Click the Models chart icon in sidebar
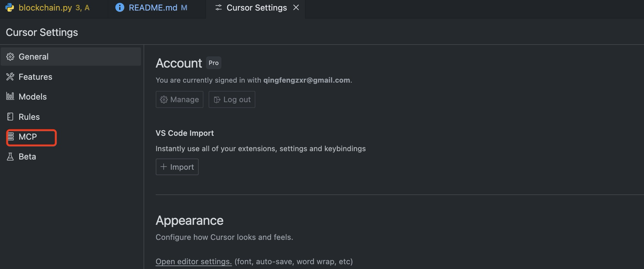644x269 pixels. (x=10, y=96)
